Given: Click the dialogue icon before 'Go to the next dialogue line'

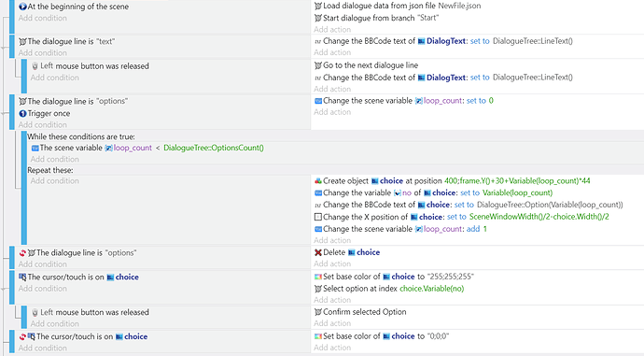Looking at the screenshot, I should [x=318, y=65].
